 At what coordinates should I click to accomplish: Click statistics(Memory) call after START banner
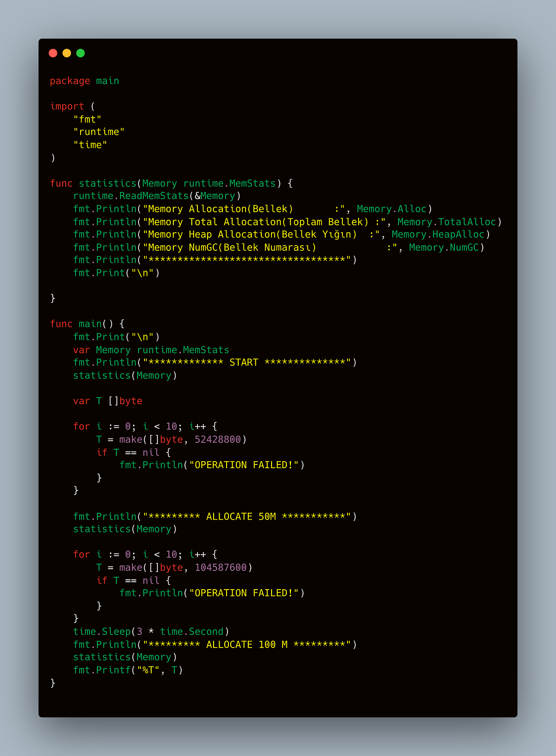pos(125,375)
